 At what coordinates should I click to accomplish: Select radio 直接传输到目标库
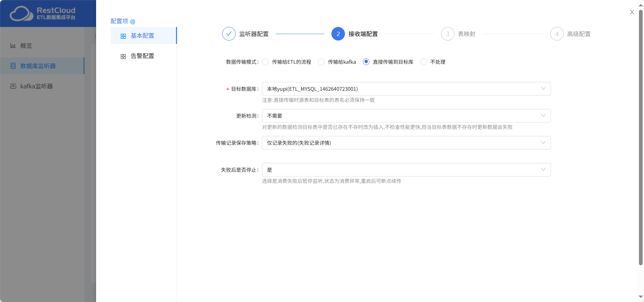(366, 62)
